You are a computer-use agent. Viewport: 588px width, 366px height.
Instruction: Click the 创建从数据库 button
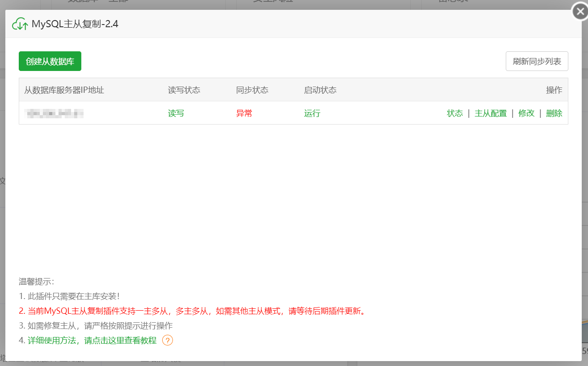[50, 61]
